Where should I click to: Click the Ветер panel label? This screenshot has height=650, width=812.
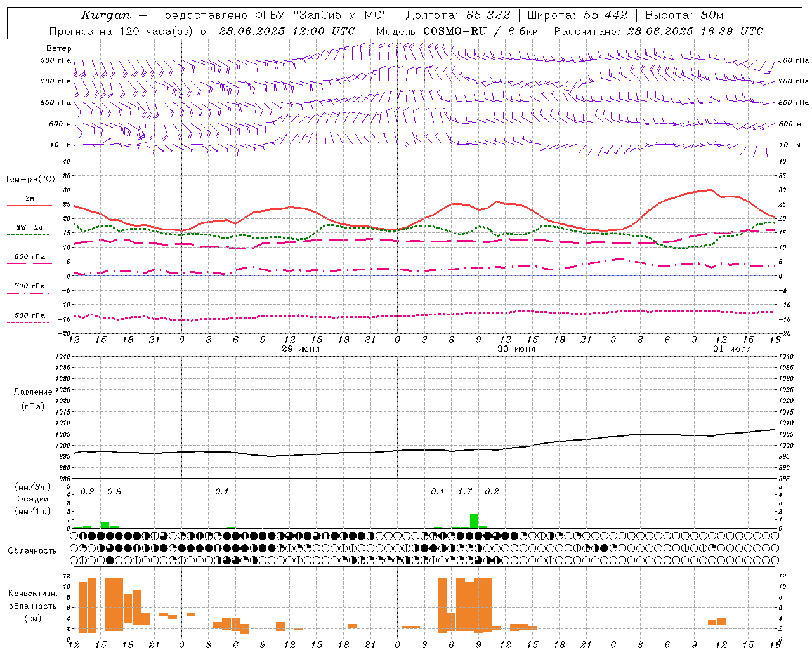[59, 48]
